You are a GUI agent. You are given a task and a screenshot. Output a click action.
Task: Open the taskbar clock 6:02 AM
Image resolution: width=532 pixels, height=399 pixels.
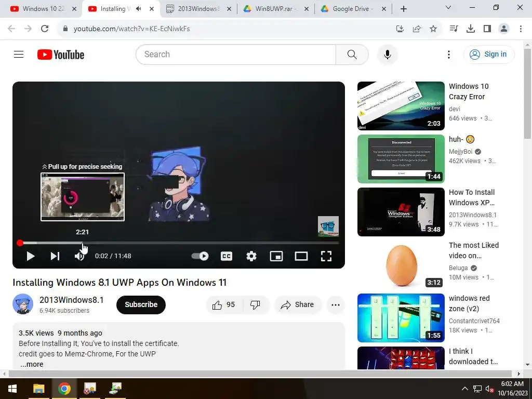(512, 384)
